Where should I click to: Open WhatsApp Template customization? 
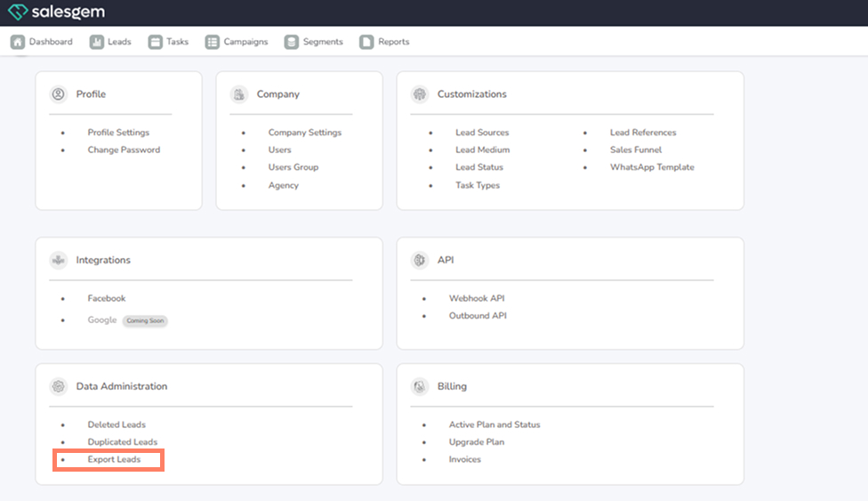(x=652, y=167)
